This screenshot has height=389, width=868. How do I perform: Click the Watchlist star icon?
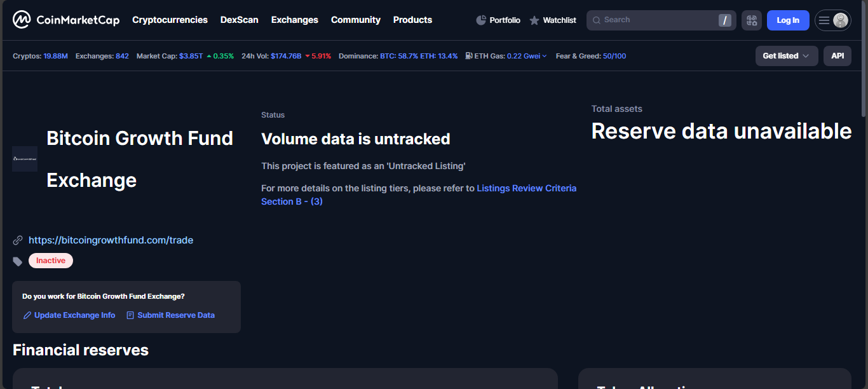tap(534, 20)
